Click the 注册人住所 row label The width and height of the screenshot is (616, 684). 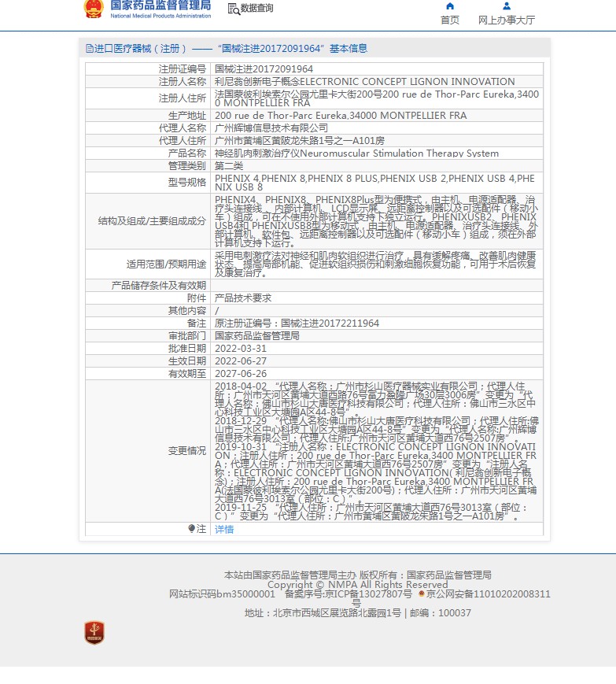(183, 98)
